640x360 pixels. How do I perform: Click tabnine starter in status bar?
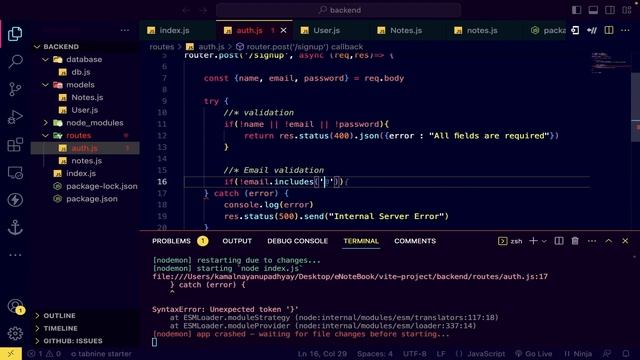[x=101, y=353]
